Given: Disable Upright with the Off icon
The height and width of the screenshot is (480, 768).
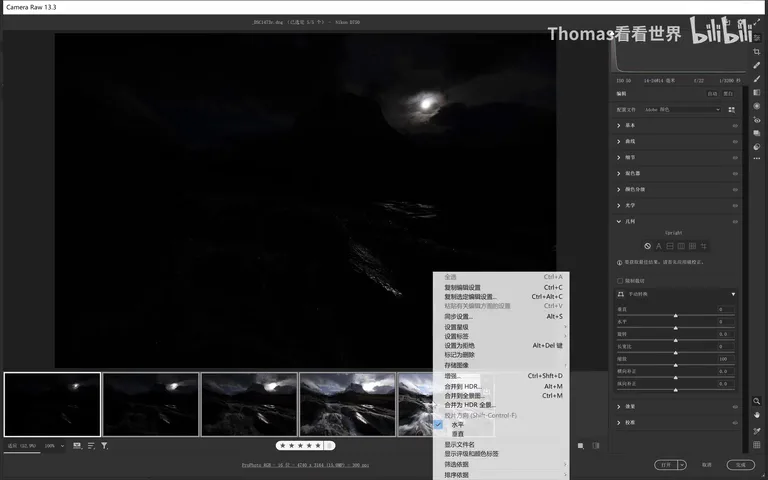Looking at the screenshot, I should (648, 246).
